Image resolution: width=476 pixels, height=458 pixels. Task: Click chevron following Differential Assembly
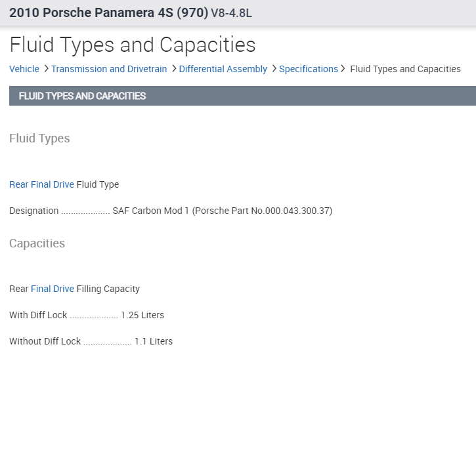(x=273, y=69)
